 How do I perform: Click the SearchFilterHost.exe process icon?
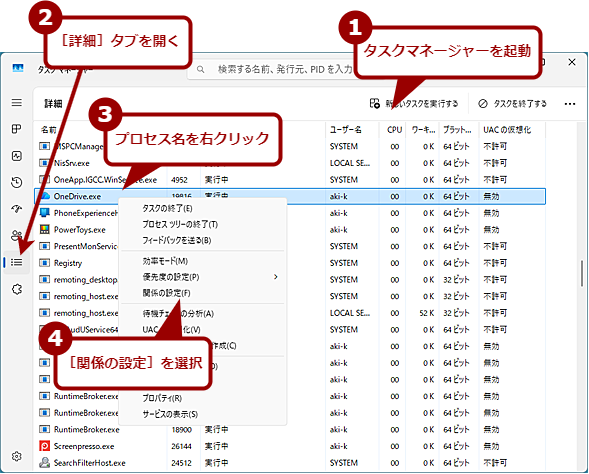click(45, 462)
